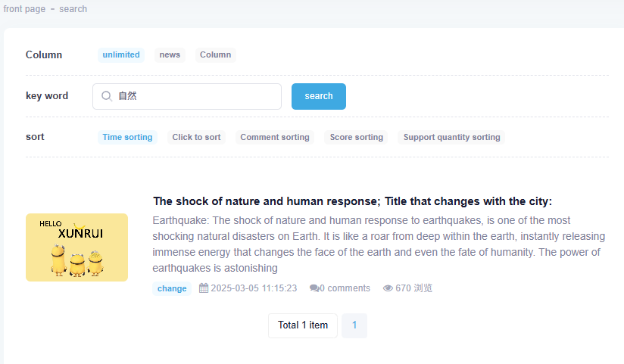Click the comments bubble icon
Screen dimensions: 624x364
[314, 288]
